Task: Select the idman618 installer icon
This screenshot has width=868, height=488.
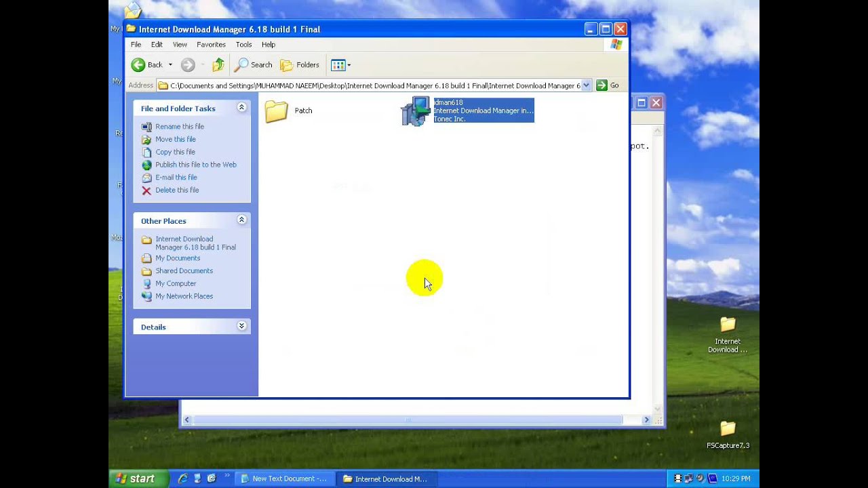Action: click(416, 111)
